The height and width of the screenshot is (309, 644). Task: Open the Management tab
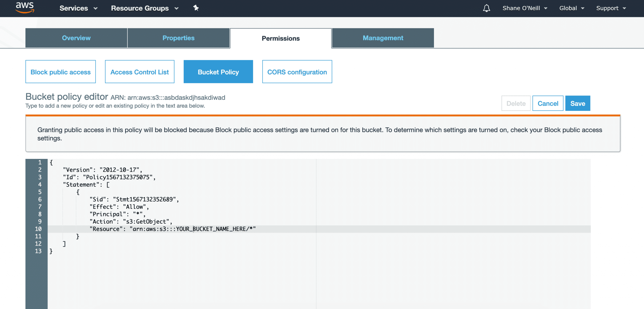383,38
